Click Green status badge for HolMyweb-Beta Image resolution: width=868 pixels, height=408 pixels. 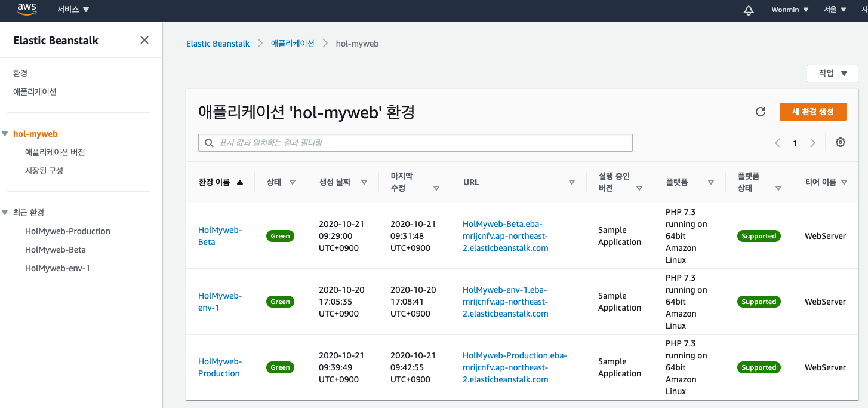pyautogui.click(x=280, y=236)
